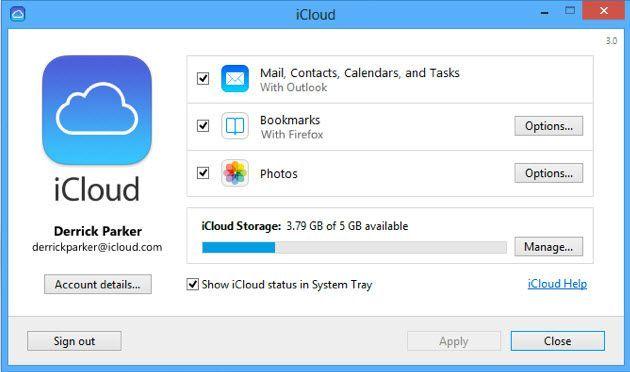
Task: Click the 3.0 version number
Action: click(x=611, y=41)
